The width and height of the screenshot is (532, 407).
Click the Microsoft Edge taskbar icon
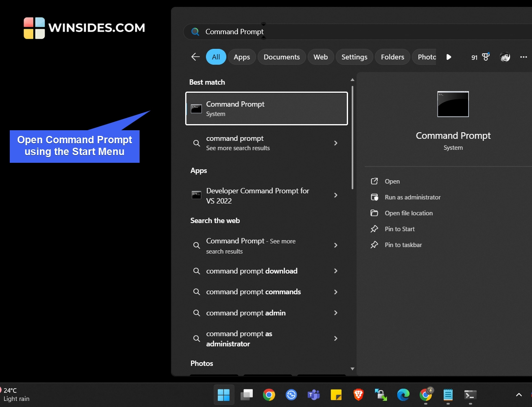(403, 395)
